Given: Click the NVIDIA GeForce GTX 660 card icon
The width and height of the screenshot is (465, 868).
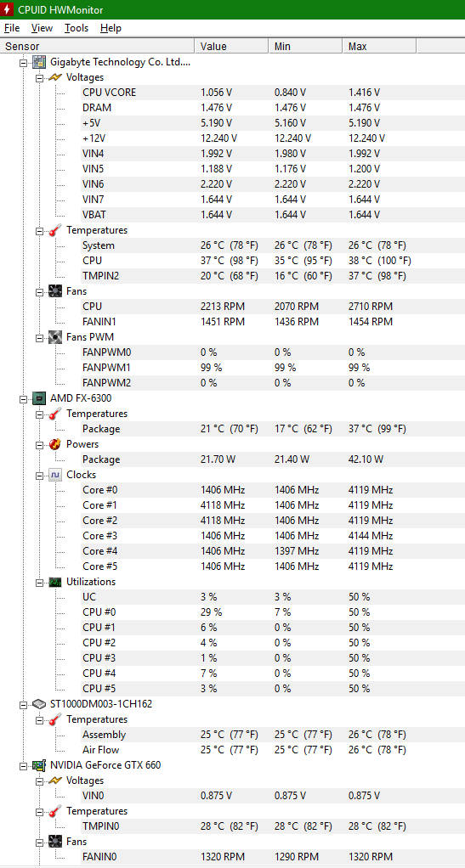Looking at the screenshot, I should click(39, 765).
